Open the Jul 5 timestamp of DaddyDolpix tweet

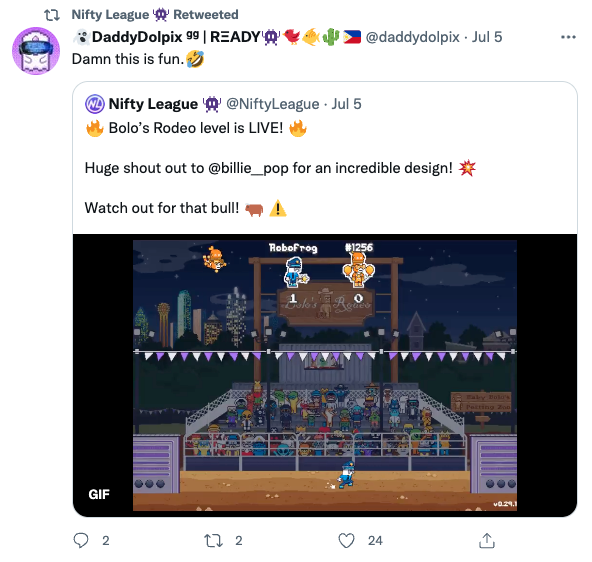point(487,37)
